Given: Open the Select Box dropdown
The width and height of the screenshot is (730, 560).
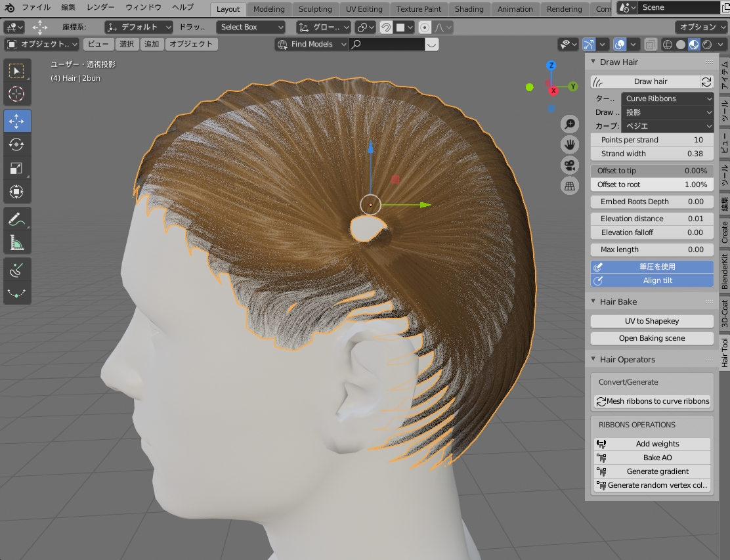Looking at the screenshot, I should (251, 27).
